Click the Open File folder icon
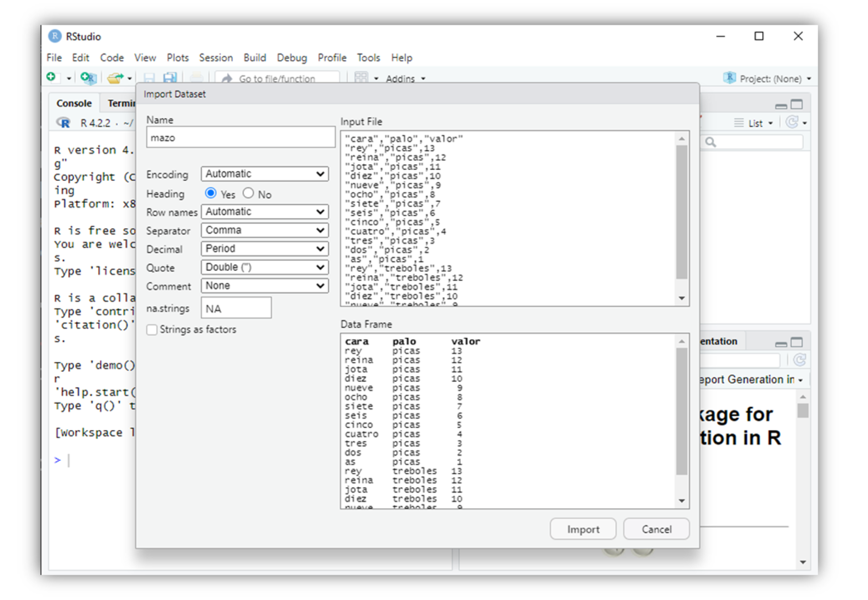This screenshot has width=868, height=600. click(x=115, y=78)
